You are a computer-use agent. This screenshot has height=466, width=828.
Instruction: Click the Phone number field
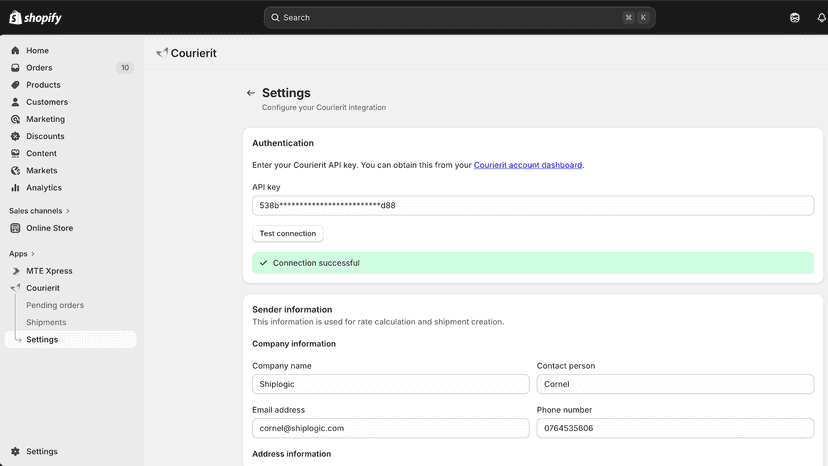(x=675, y=428)
